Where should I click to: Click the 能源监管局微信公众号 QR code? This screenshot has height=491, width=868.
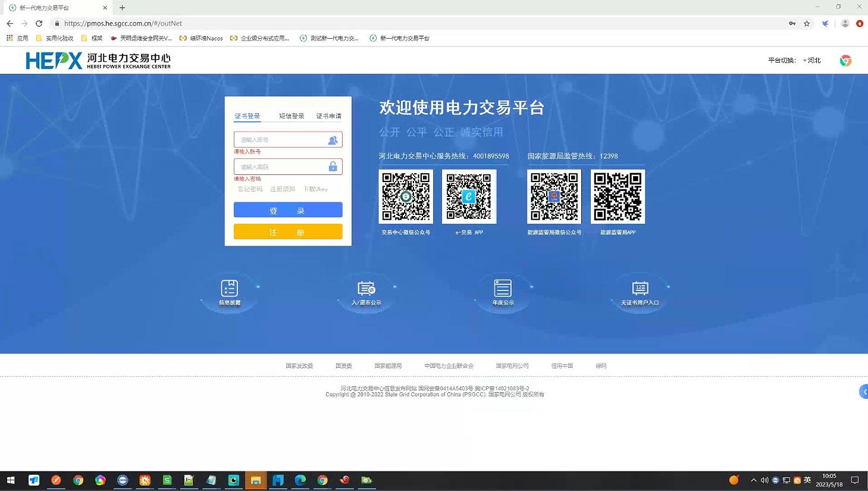pyautogui.click(x=554, y=196)
